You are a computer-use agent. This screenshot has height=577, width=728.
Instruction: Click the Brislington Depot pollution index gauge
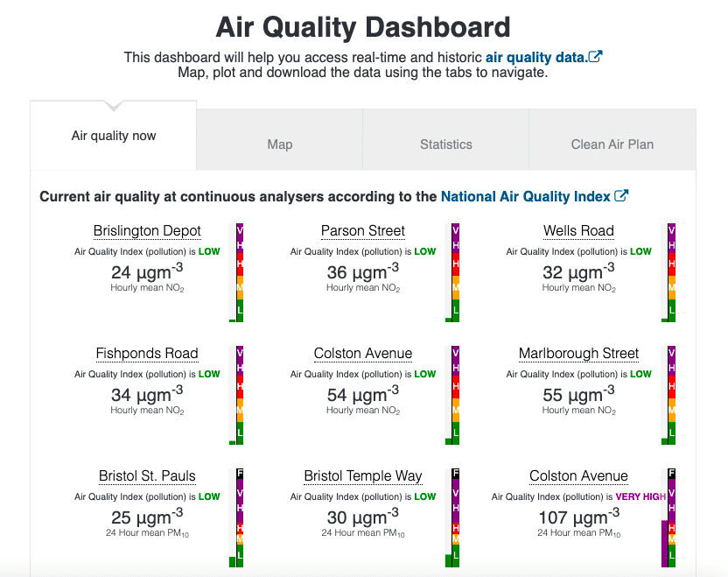(x=239, y=272)
